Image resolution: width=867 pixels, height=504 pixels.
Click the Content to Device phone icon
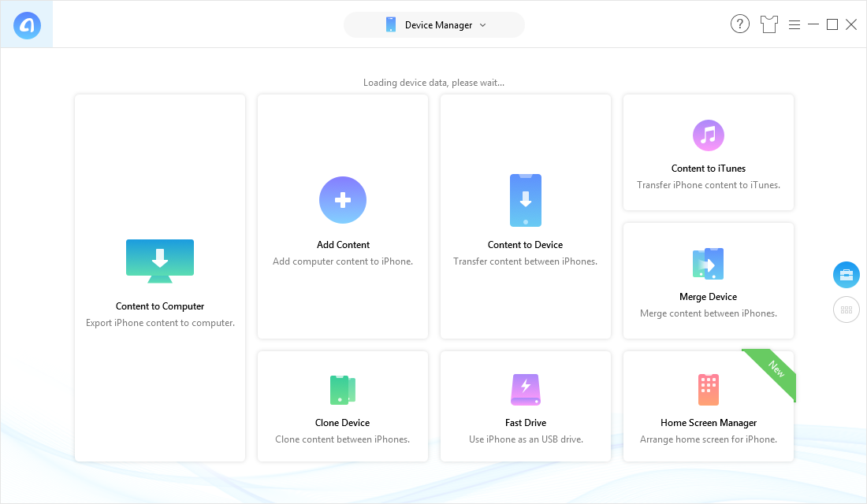525,200
